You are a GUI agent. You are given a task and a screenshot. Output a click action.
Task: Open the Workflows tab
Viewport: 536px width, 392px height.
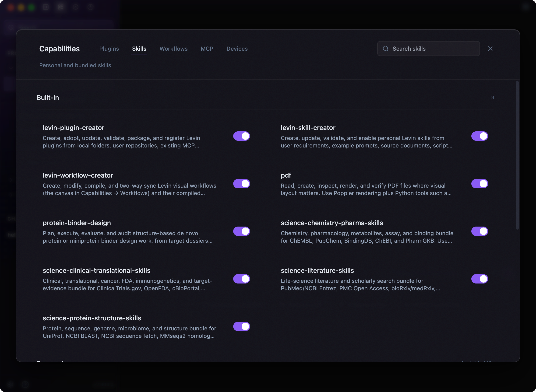tap(173, 49)
